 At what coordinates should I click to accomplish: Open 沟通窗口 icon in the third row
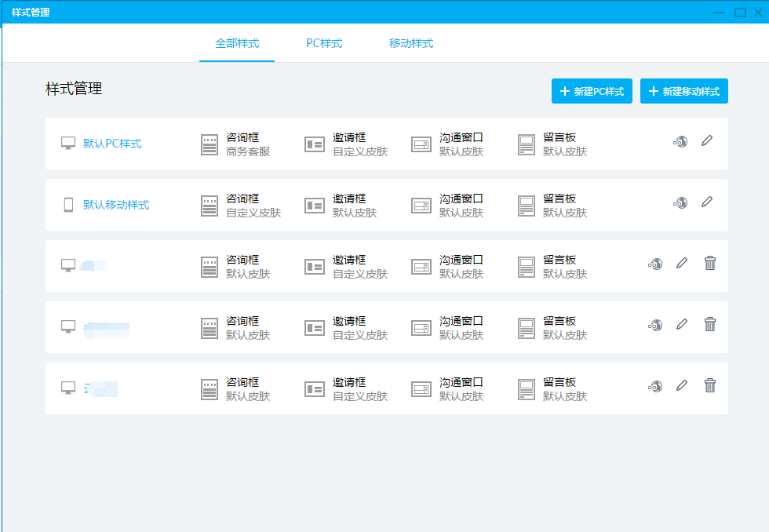tap(421, 267)
